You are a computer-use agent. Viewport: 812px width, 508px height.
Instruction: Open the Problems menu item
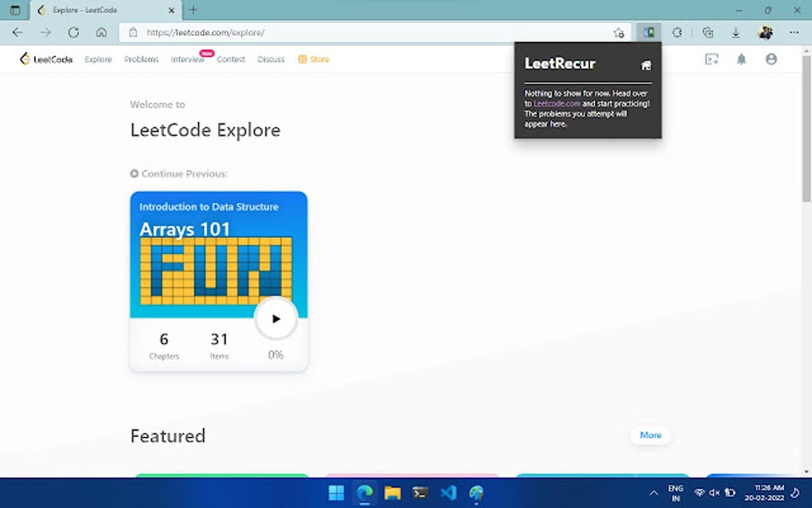(x=142, y=60)
